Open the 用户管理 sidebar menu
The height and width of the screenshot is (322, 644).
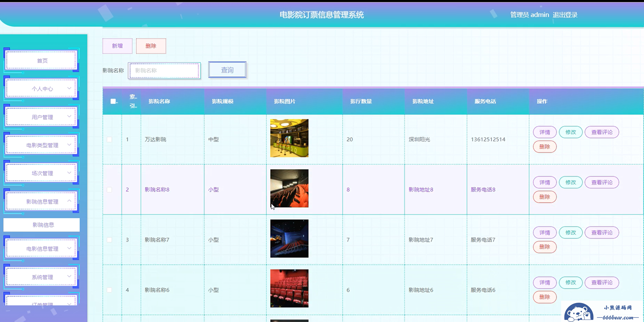41,117
